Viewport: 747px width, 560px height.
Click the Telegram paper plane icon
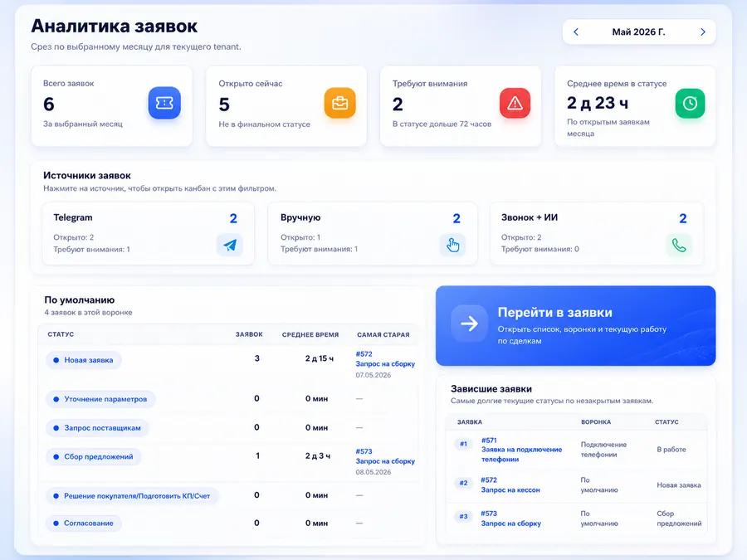(x=230, y=245)
